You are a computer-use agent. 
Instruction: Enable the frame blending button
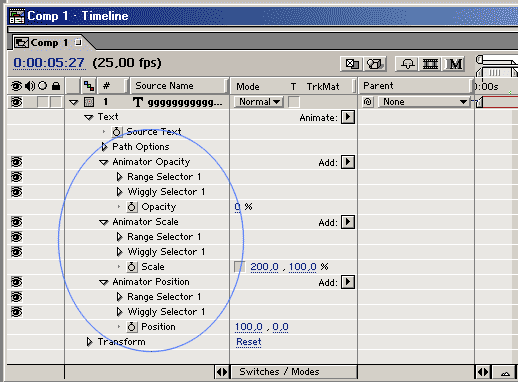(430, 64)
